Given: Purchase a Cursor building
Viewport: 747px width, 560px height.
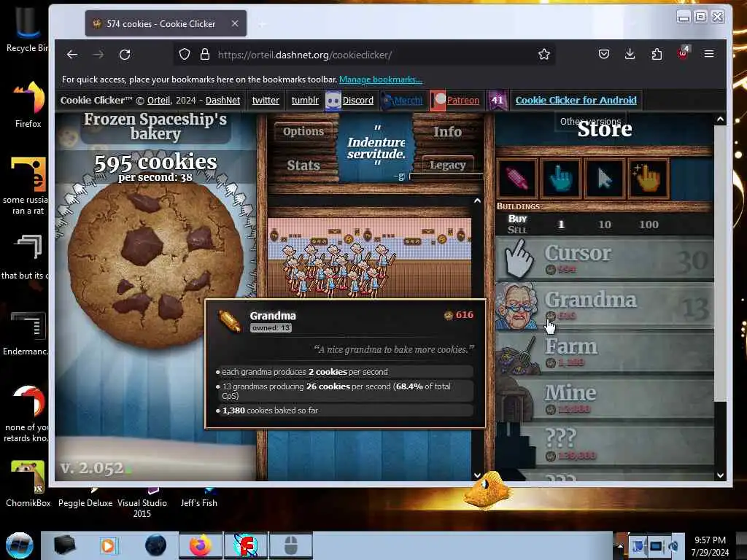Looking at the screenshot, I should click(605, 259).
